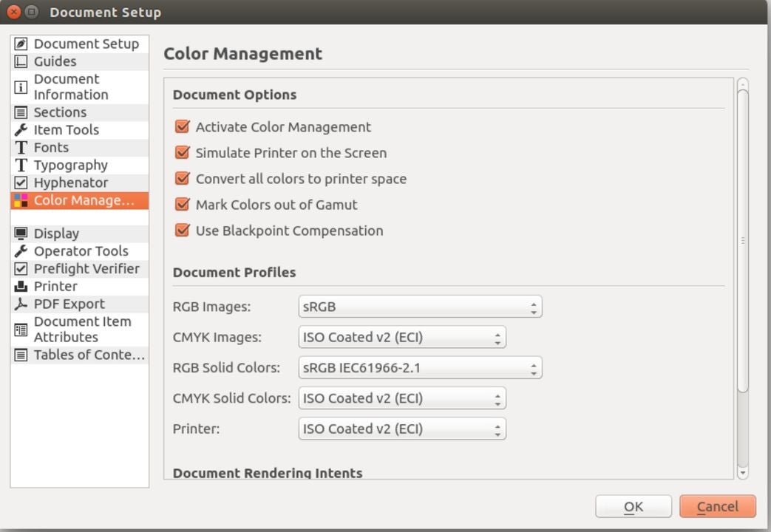The image size is (771, 532).
Task: Disable Activate Color Management checkbox
Action: tap(183, 127)
